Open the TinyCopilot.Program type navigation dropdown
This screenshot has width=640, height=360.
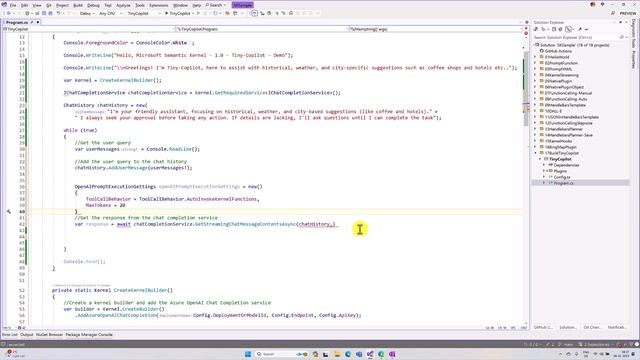[x=262, y=29]
